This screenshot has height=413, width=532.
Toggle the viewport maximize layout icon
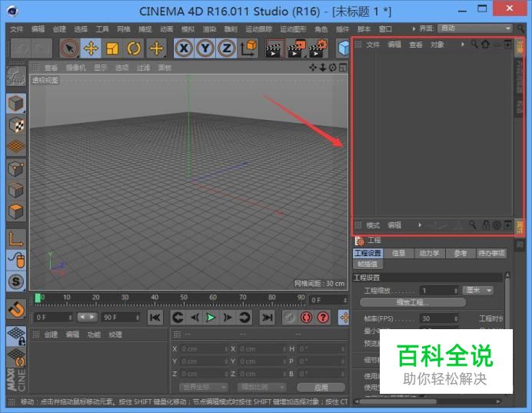click(x=343, y=68)
